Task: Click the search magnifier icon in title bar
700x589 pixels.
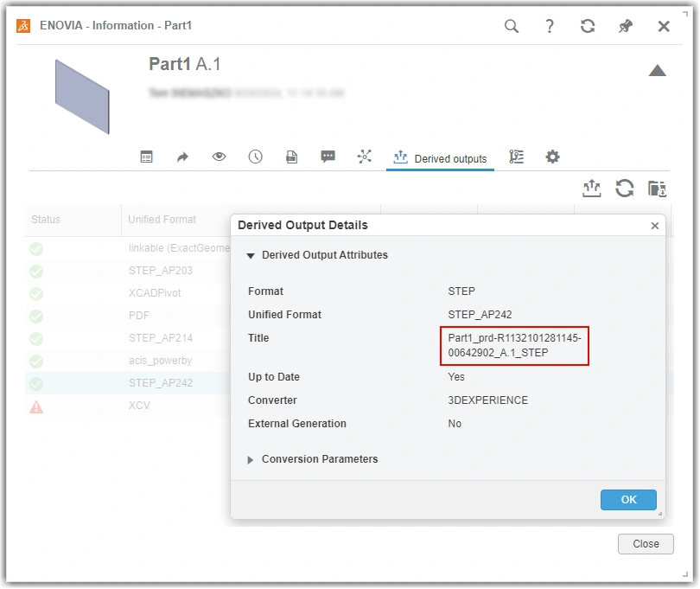Action: point(512,26)
